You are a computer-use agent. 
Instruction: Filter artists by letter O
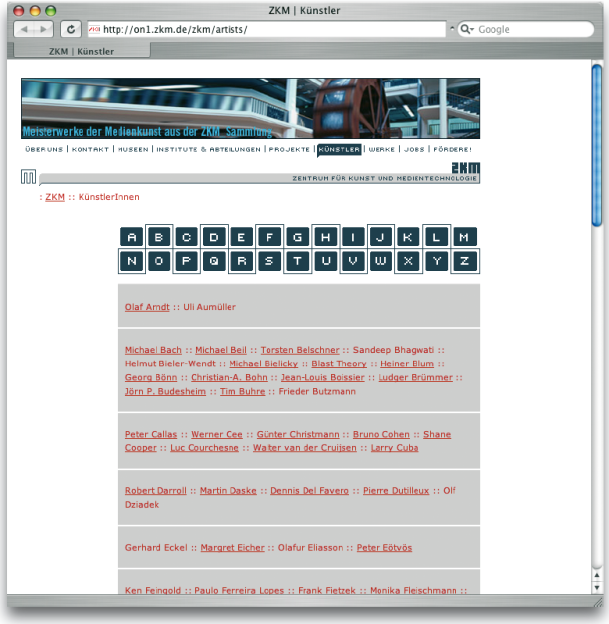(159, 261)
